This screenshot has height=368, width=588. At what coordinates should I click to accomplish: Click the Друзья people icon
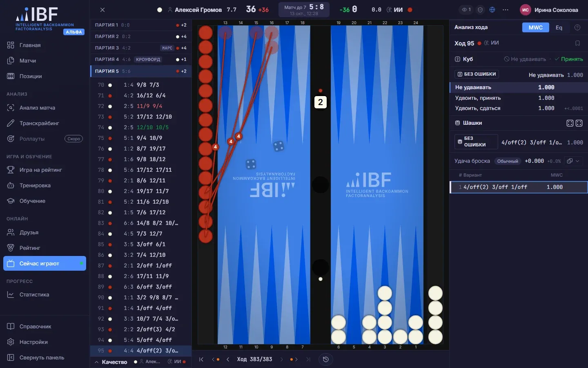(11, 232)
